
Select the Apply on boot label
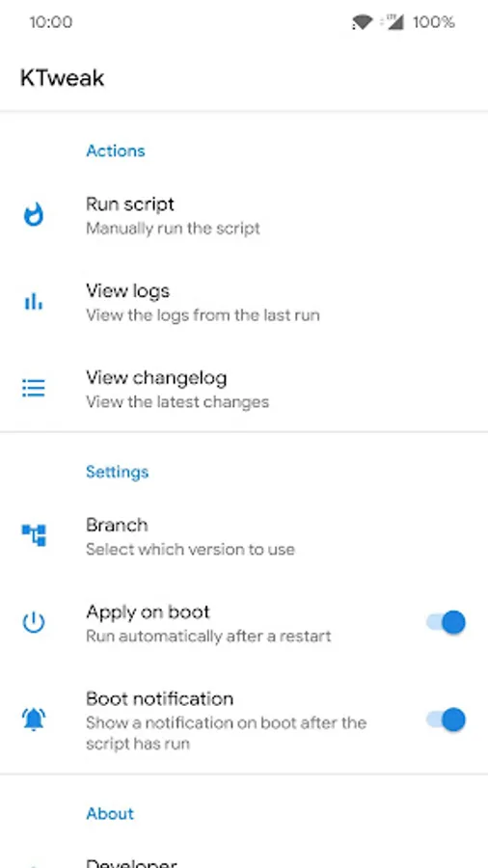tap(148, 611)
